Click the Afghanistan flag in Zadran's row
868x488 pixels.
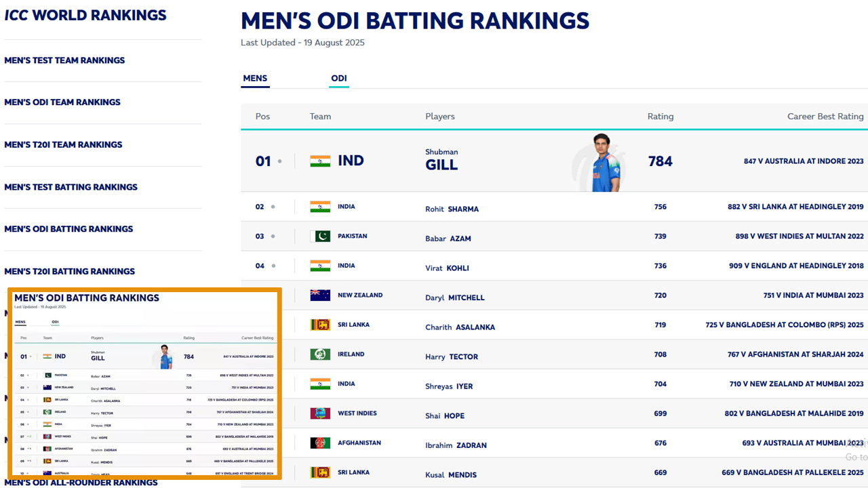tap(320, 443)
